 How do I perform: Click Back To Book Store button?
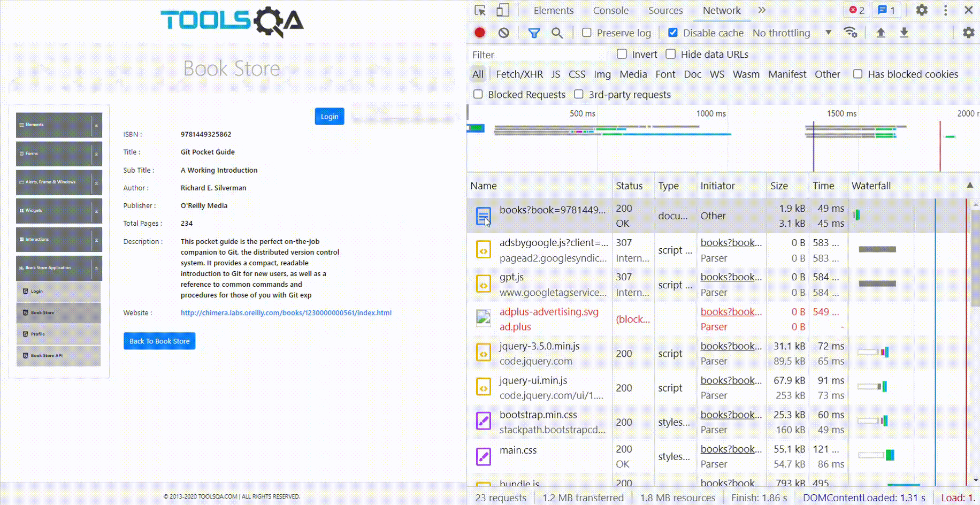(x=159, y=341)
